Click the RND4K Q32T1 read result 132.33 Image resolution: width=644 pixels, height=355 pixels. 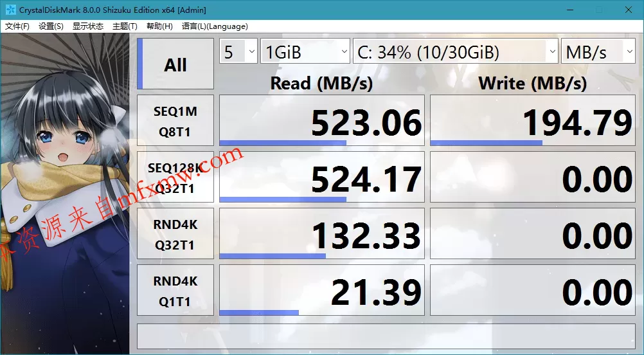point(322,233)
